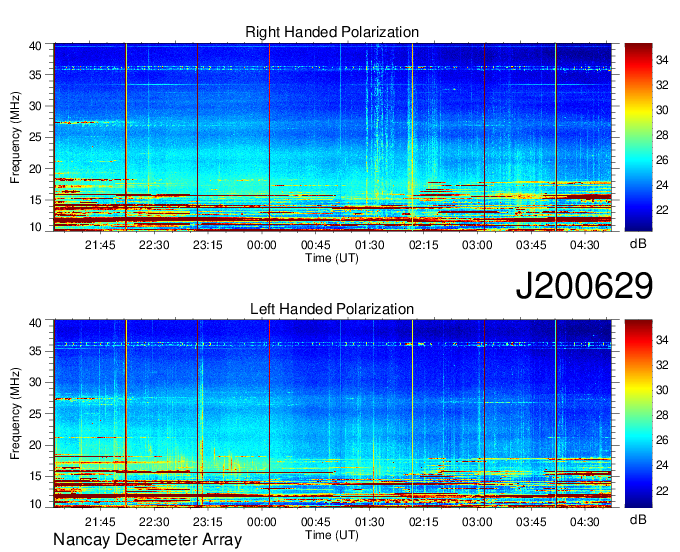Click the "35" frequency tick on the Right Handed plot

point(36,75)
